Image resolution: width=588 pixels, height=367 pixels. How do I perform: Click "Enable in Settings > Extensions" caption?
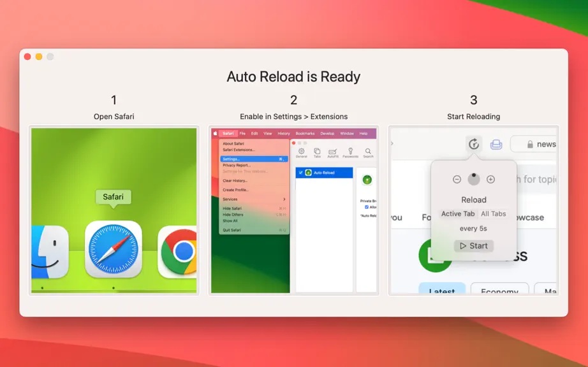[293, 117]
